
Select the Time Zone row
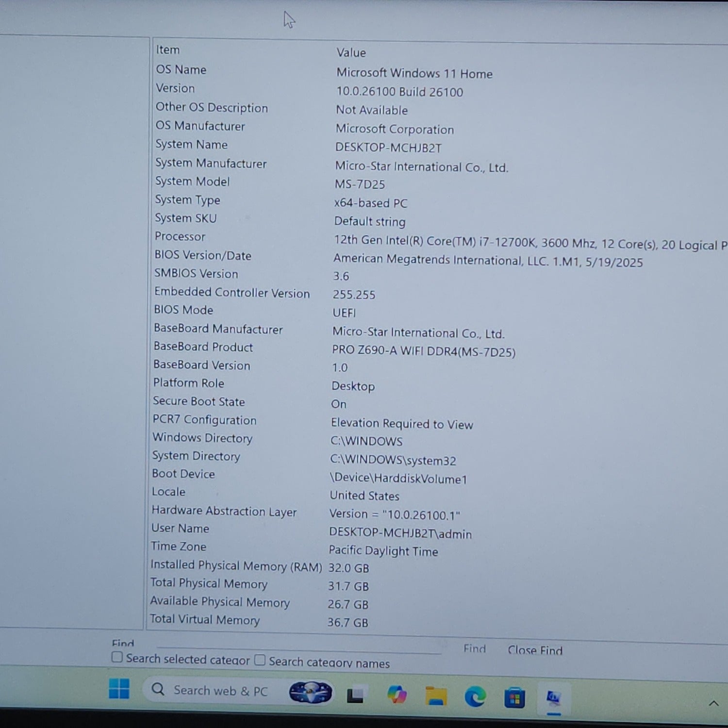178,546
